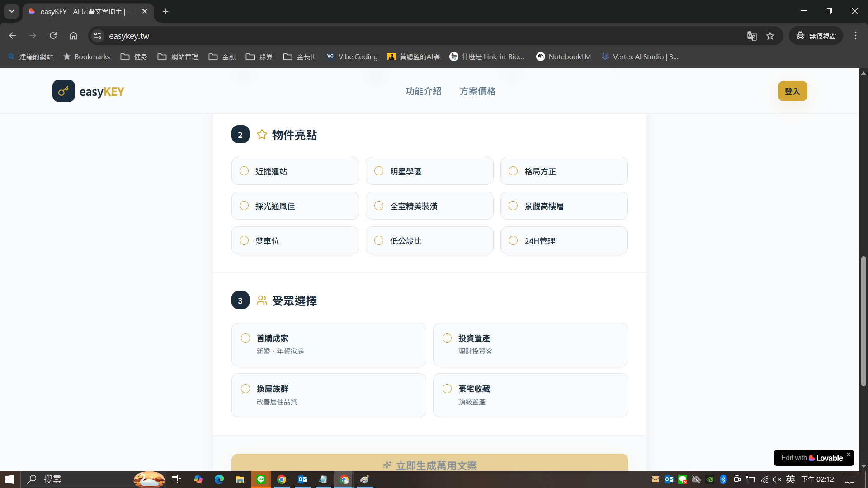This screenshot has height=488, width=868.
Task: Go to browser home page
Action: click(x=73, y=36)
